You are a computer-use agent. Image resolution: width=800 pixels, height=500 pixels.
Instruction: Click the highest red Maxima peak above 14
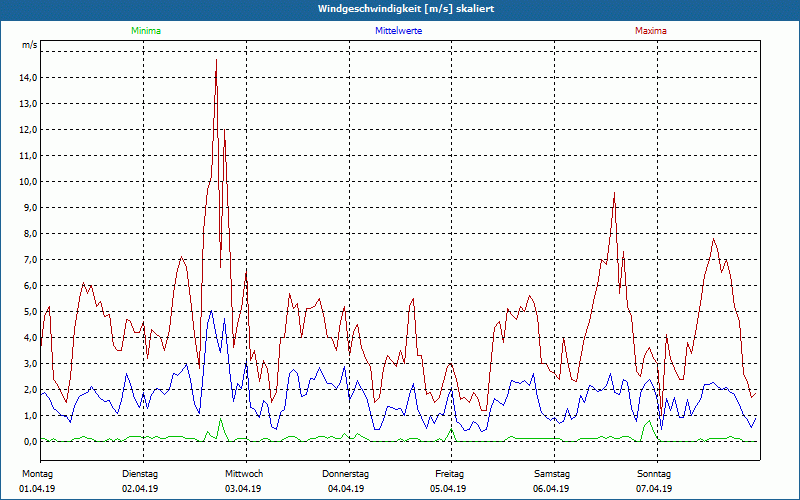216,60
